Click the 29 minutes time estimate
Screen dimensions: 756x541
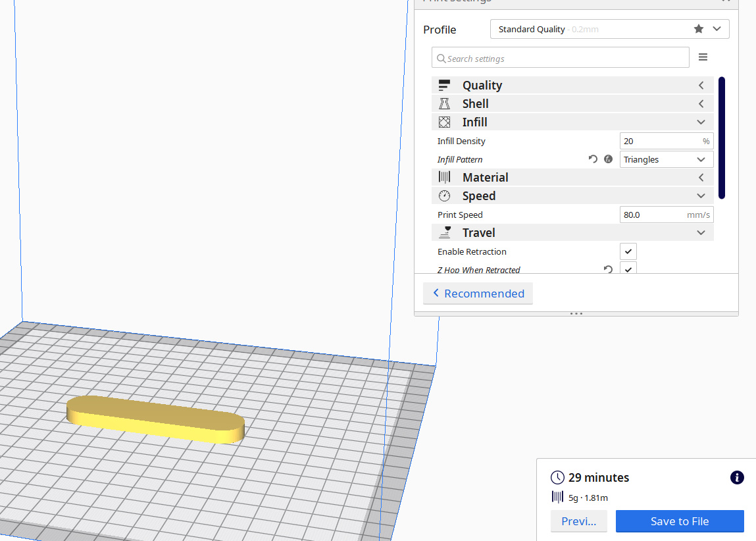598,477
